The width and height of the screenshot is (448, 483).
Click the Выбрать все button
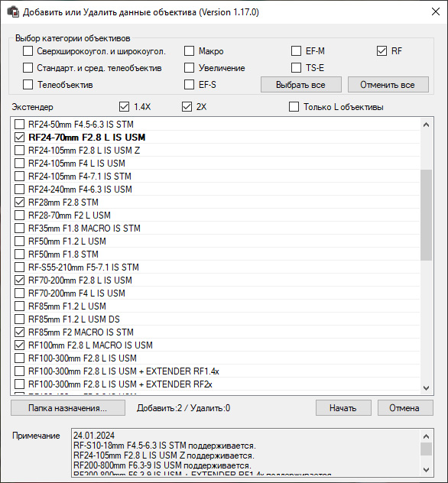tap(301, 84)
